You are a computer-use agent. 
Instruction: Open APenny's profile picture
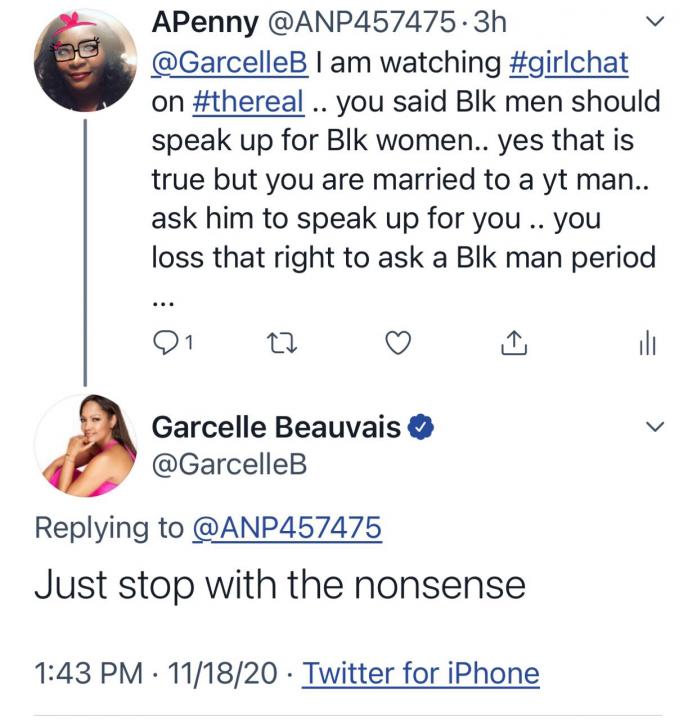[x=85, y=62]
